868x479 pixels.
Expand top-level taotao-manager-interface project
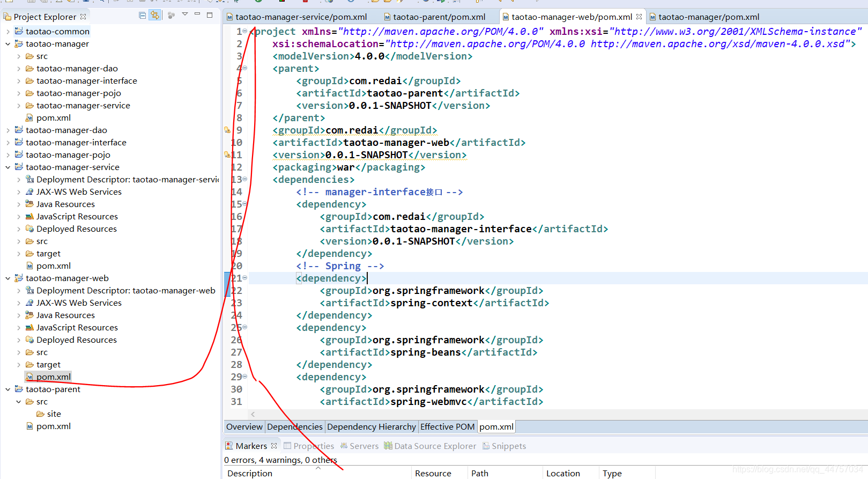[8, 143]
